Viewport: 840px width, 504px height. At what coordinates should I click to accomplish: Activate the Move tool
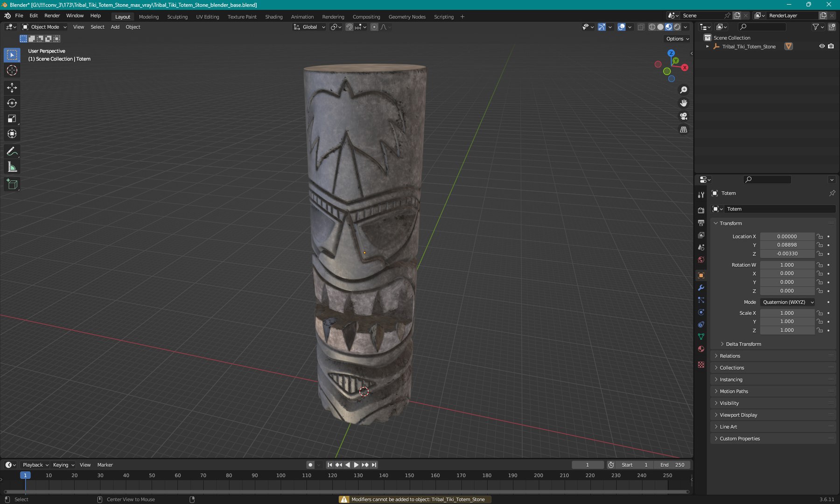click(12, 88)
